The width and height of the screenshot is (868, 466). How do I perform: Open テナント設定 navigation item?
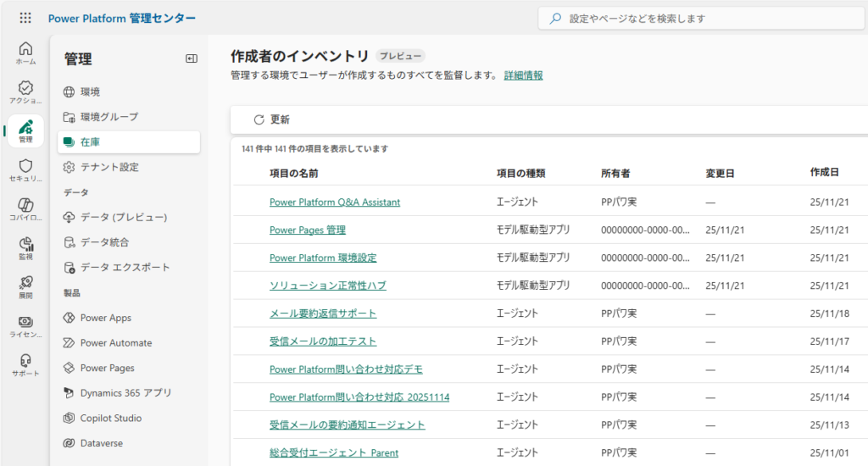coord(109,167)
